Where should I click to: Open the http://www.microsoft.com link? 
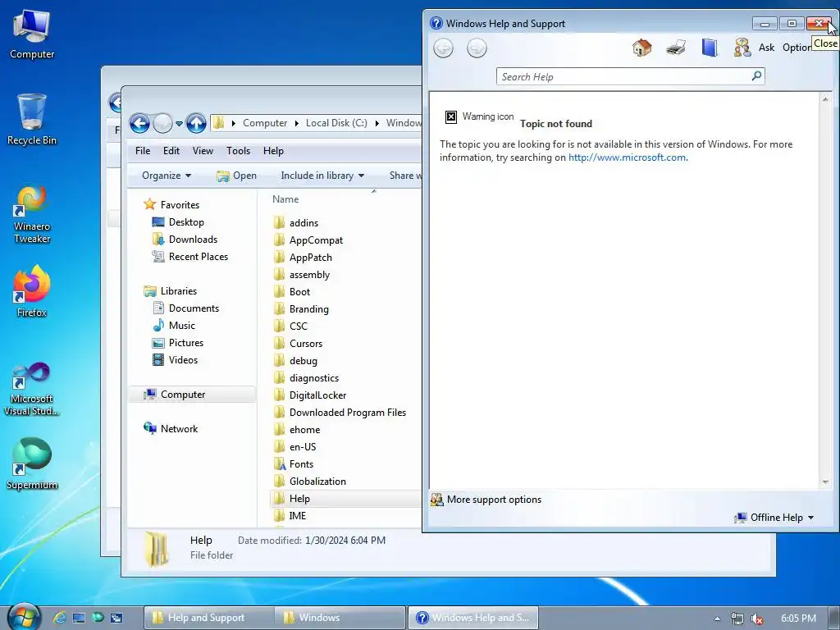coord(627,157)
